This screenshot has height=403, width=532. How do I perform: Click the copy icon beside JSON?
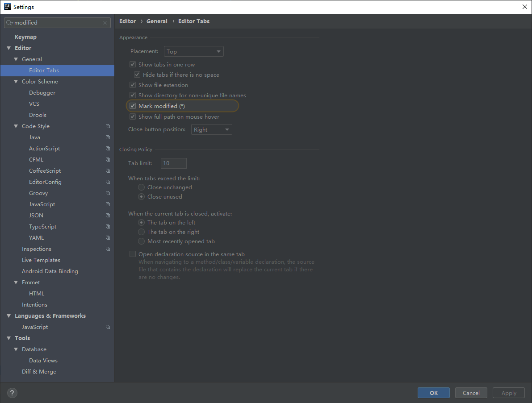point(108,216)
